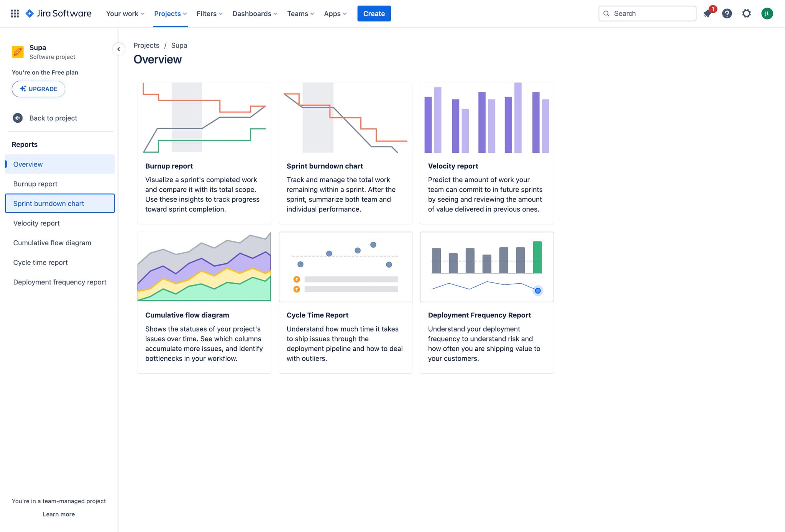The height and width of the screenshot is (532, 785).
Task: Click the Create button
Action: tap(374, 13)
